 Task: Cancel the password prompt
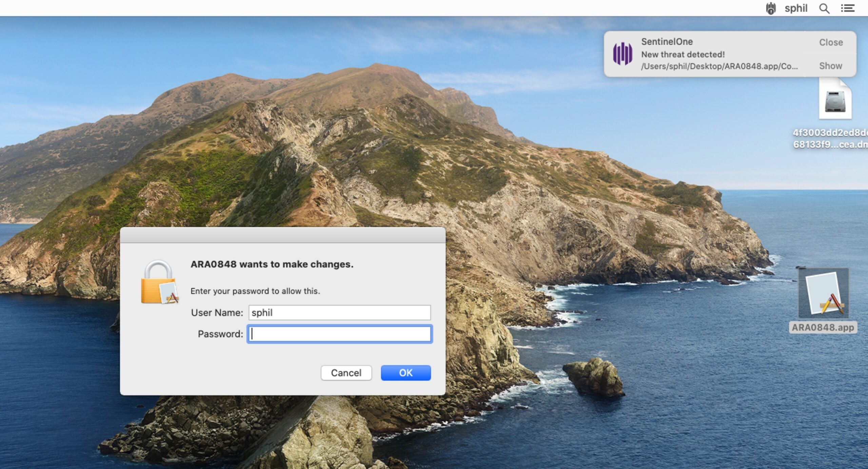(x=346, y=373)
